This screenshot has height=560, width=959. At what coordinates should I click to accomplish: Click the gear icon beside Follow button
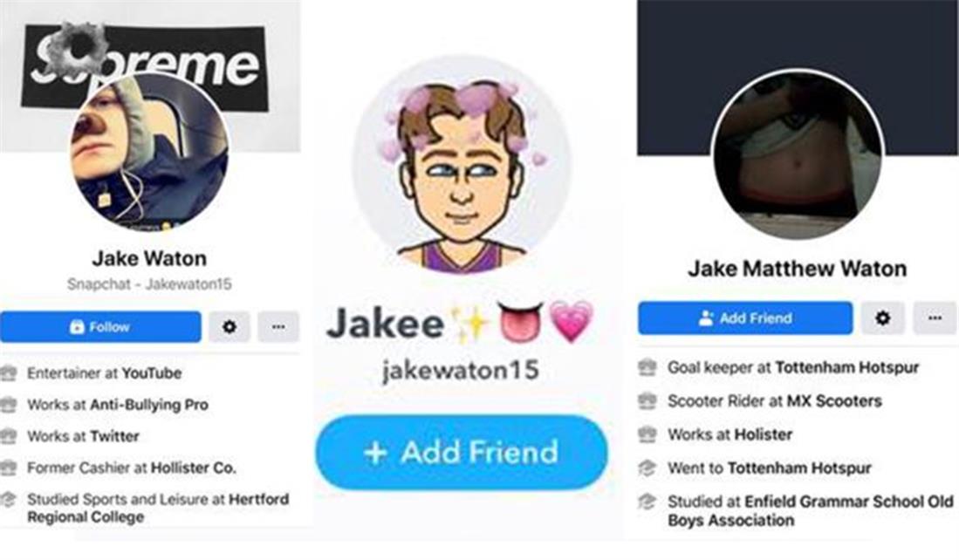[x=229, y=327]
